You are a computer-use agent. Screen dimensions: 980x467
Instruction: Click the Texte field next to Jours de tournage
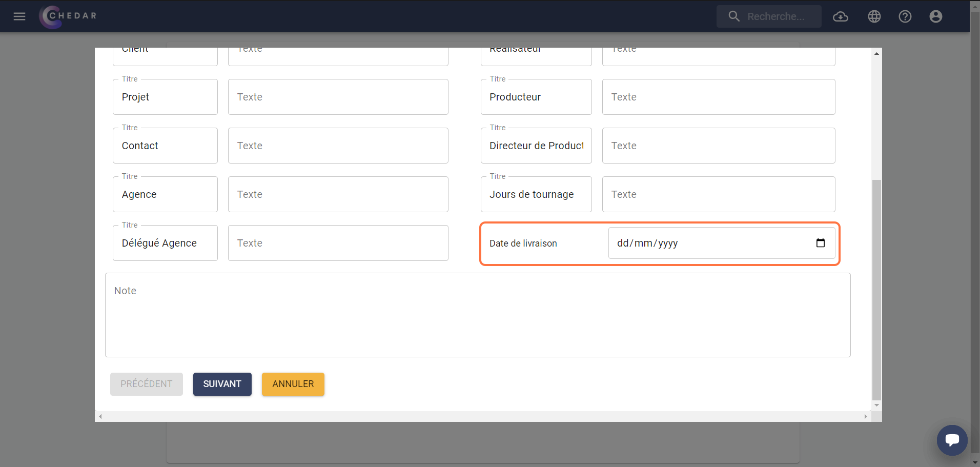tap(719, 194)
